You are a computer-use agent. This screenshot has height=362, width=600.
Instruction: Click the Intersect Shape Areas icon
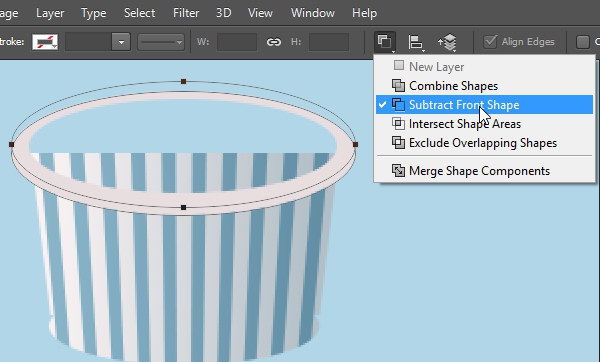(x=398, y=124)
